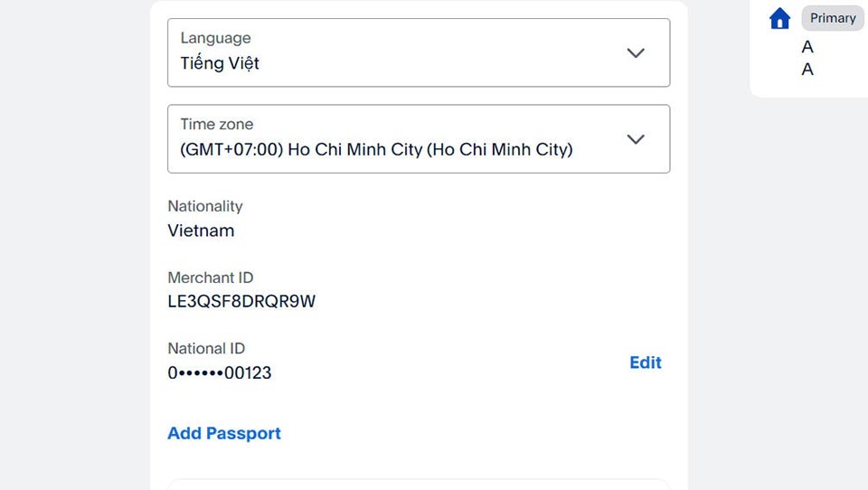This screenshot has width=868, height=490.
Task: Click the Time zone field label
Action: [217, 124]
